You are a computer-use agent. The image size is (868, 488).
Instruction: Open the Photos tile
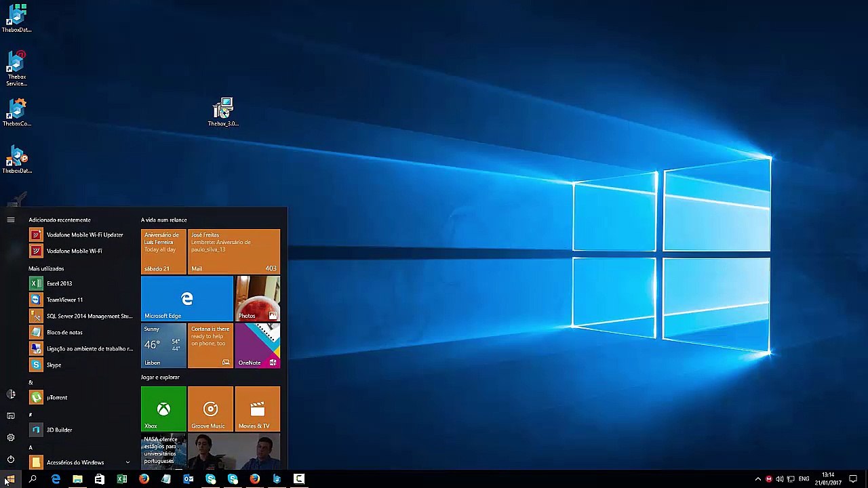tap(258, 298)
